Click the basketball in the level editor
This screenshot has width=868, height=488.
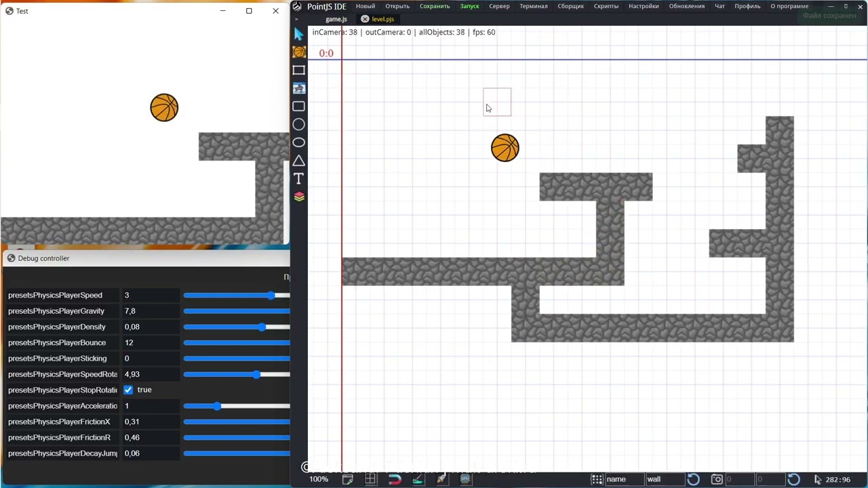(x=505, y=148)
